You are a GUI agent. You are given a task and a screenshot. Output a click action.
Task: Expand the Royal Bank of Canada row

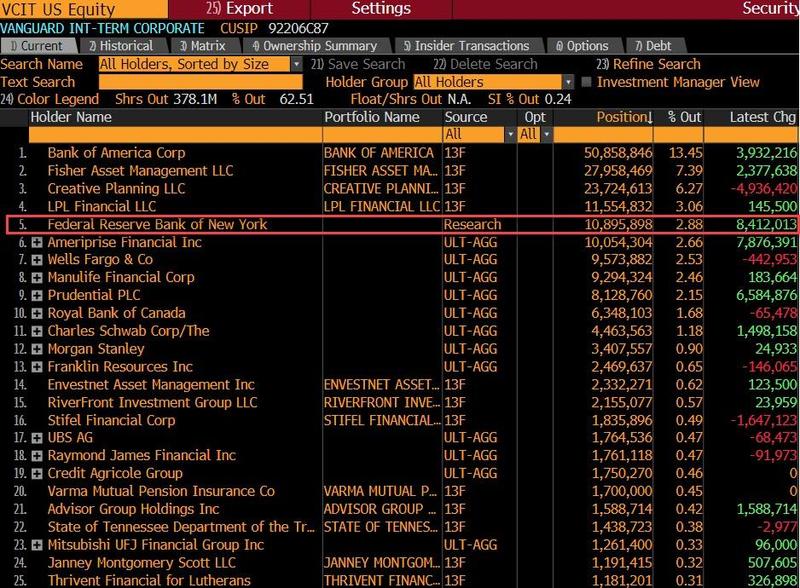(37, 313)
